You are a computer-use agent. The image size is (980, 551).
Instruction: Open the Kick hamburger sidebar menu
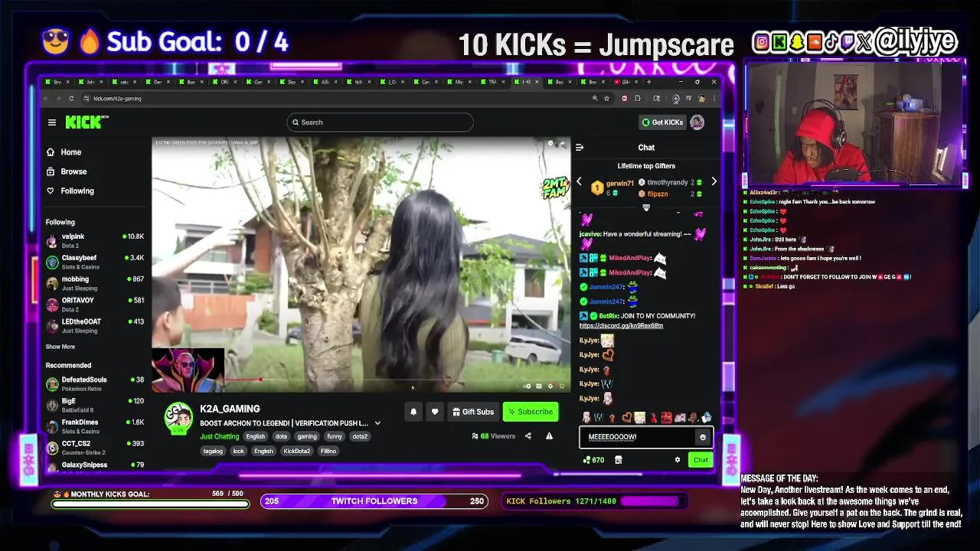(x=51, y=122)
